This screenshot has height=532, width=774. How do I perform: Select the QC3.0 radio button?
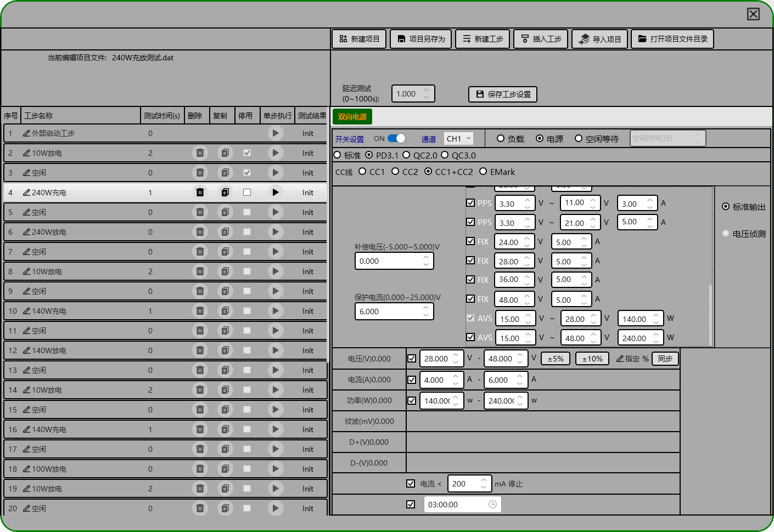click(445, 155)
